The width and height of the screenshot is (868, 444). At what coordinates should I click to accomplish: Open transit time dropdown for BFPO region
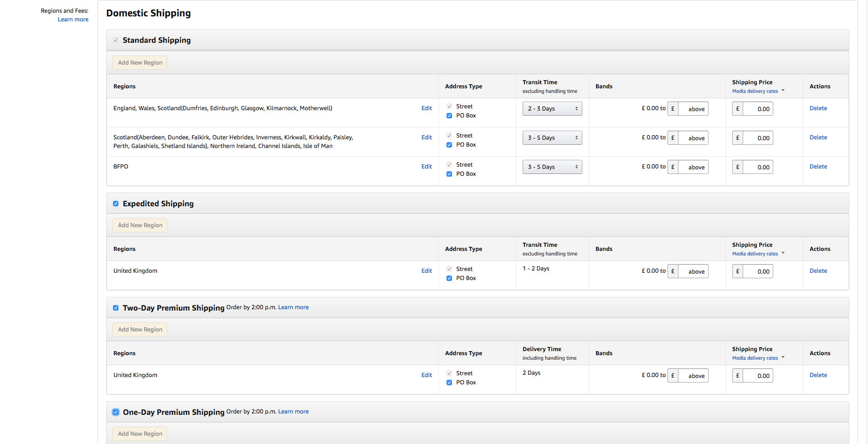[x=552, y=167]
